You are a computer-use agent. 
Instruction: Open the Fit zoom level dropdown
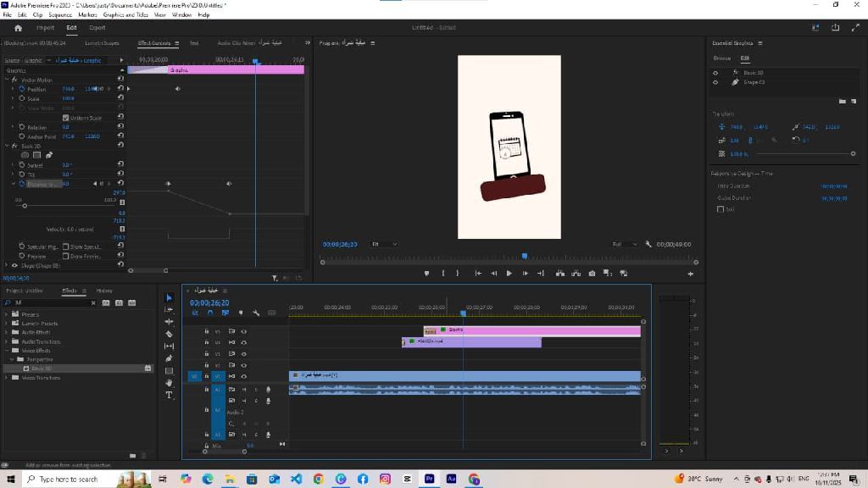point(384,244)
